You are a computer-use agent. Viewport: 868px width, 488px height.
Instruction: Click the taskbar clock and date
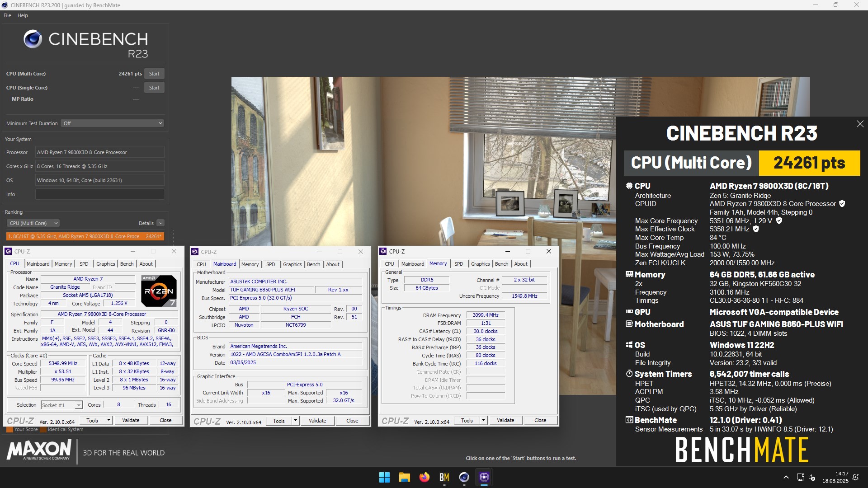[835, 477]
